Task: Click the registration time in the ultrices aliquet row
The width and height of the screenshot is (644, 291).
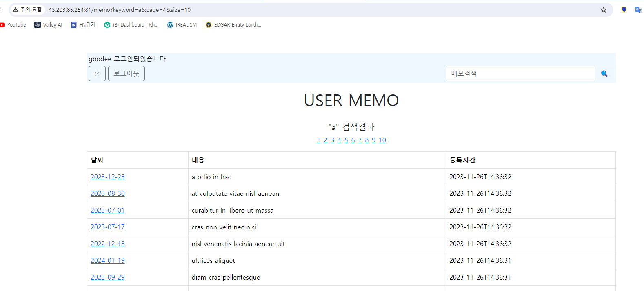Action: 480,260
